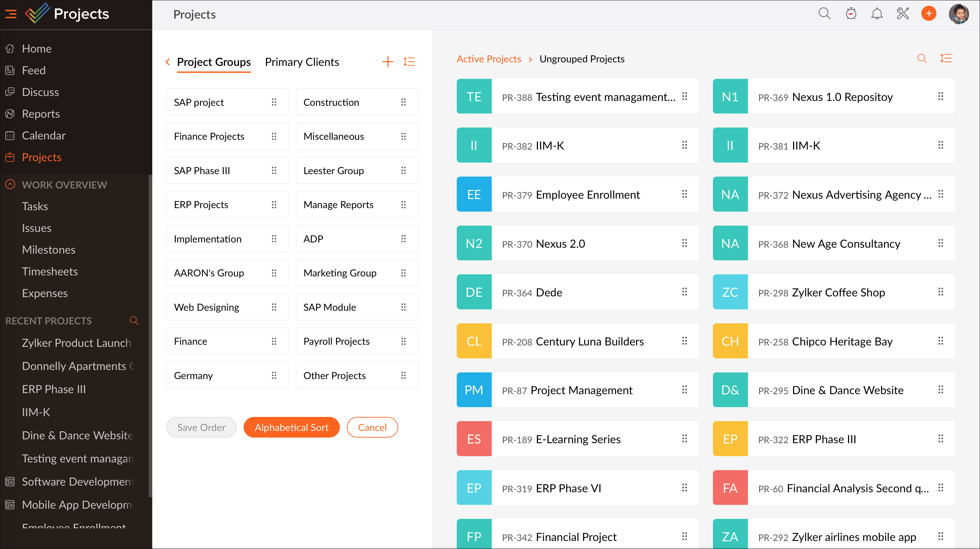980x549 pixels.
Task: Click reorder icon next to Project Groups plus
Action: pyautogui.click(x=409, y=62)
